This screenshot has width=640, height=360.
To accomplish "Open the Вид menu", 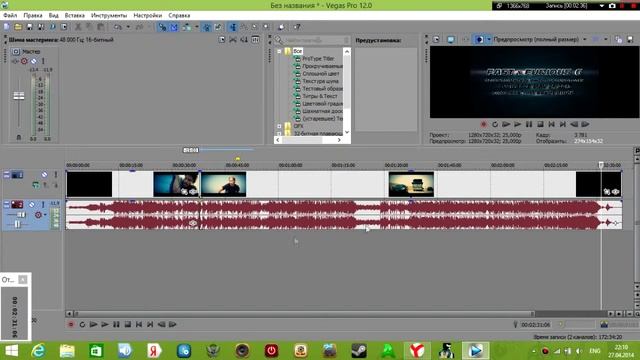I will 53,15.
